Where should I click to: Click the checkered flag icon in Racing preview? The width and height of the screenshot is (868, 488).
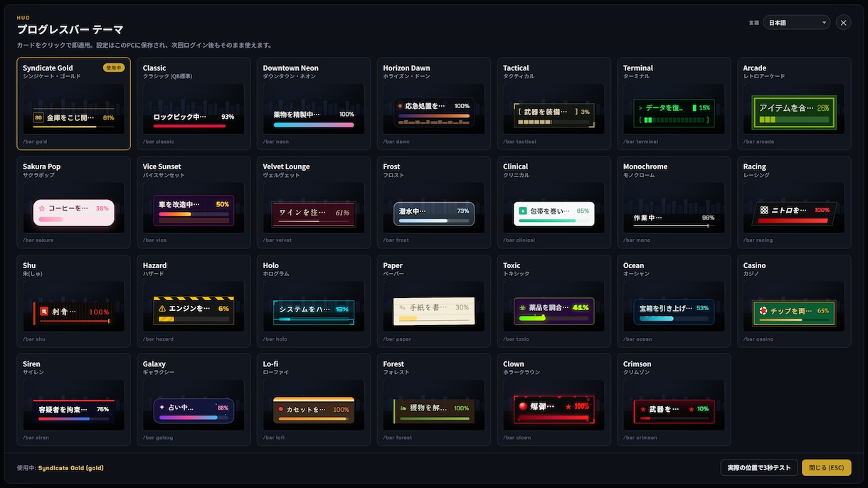click(x=764, y=210)
